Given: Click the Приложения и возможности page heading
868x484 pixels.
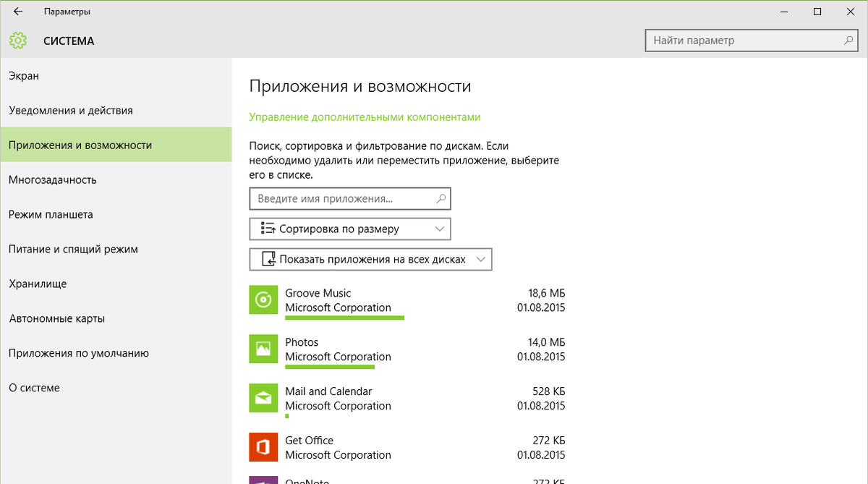Looking at the screenshot, I should pos(360,86).
